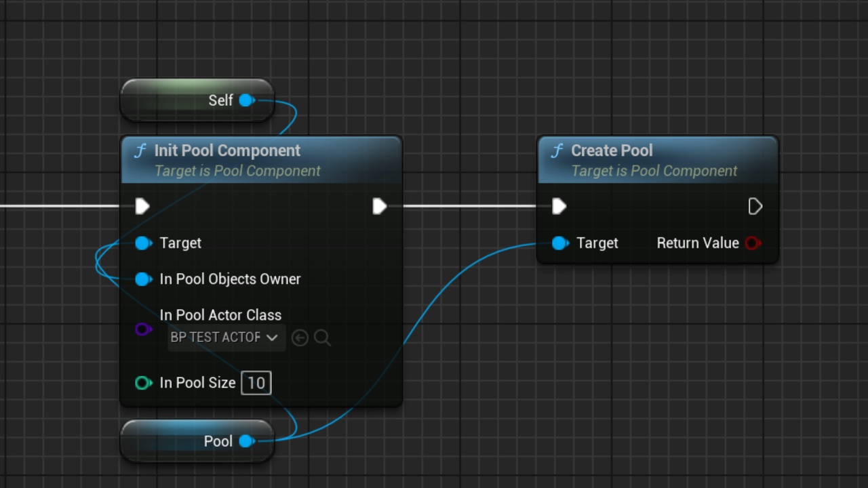Image resolution: width=868 pixels, height=488 pixels.
Task: Select the Self reference node
Action: [197, 100]
